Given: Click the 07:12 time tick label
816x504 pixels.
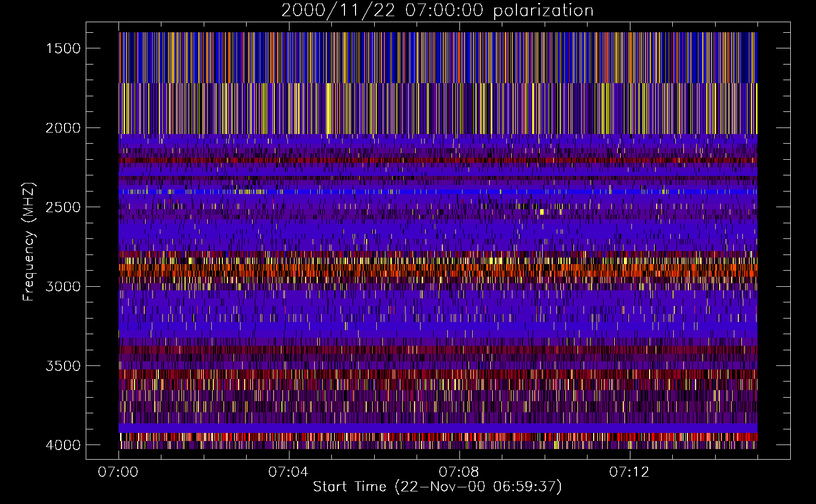Looking at the screenshot, I should tap(629, 472).
